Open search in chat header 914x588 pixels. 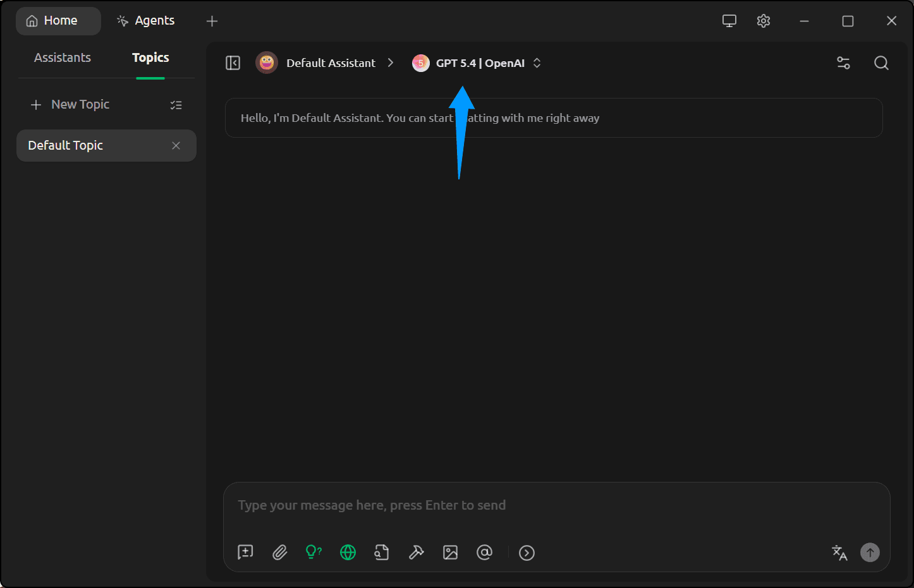coord(881,63)
